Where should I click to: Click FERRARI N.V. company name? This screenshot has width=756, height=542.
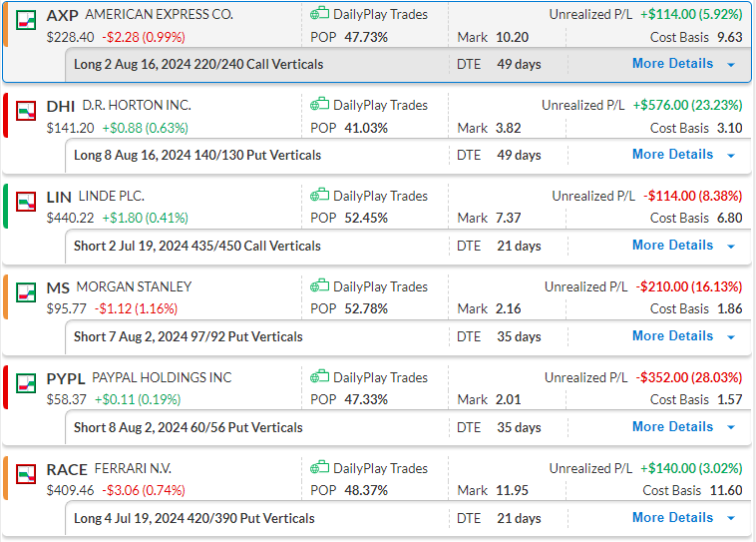tap(133, 468)
